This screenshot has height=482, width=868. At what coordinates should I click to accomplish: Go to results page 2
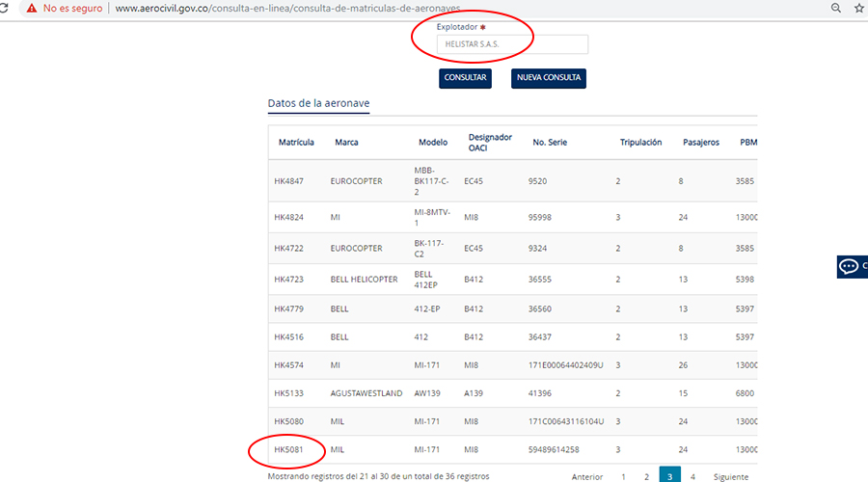click(646, 476)
